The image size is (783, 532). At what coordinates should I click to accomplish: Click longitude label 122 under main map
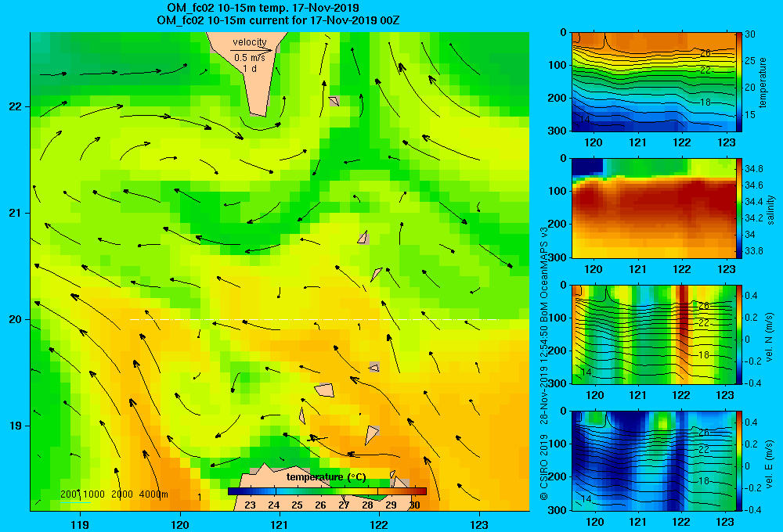coord(380,524)
